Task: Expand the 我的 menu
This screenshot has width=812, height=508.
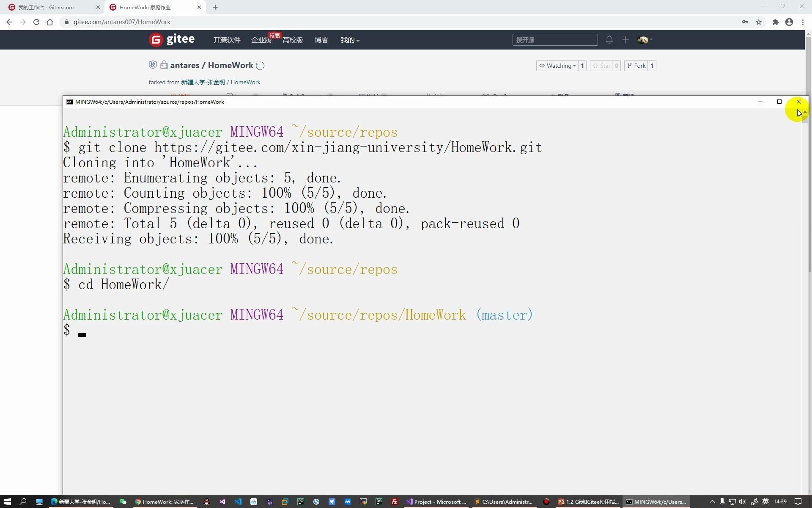Action: click(x=350, y=40)
